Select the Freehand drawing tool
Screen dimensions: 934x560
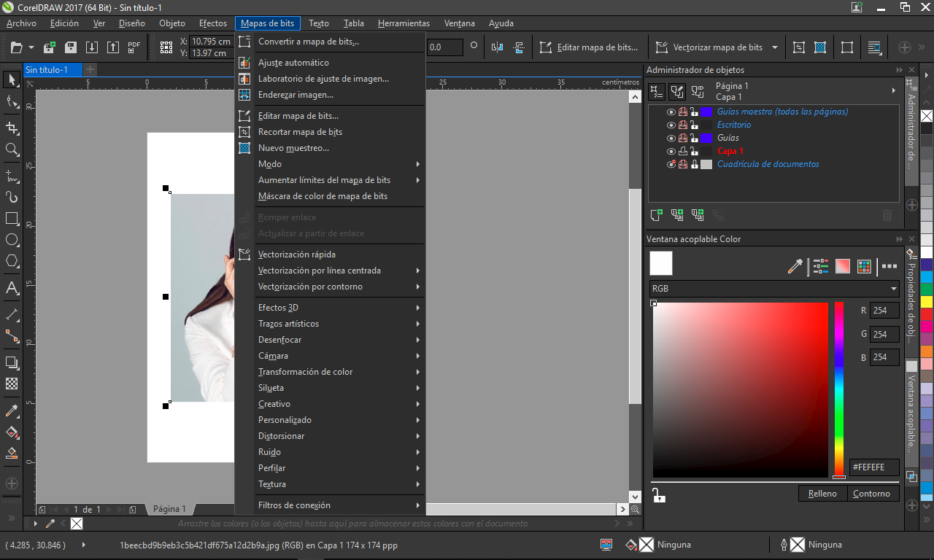pos(12,176)
